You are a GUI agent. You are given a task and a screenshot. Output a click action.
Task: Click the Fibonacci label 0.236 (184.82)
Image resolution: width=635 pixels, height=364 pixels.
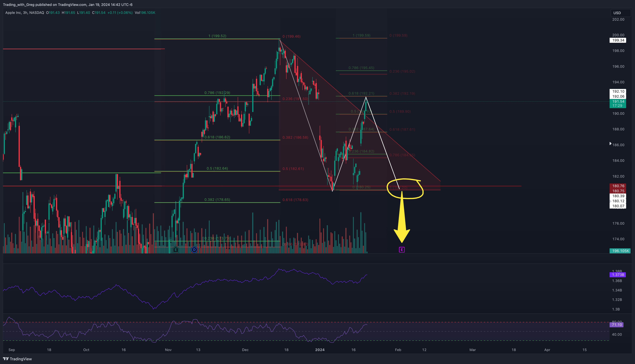[361, 151]
